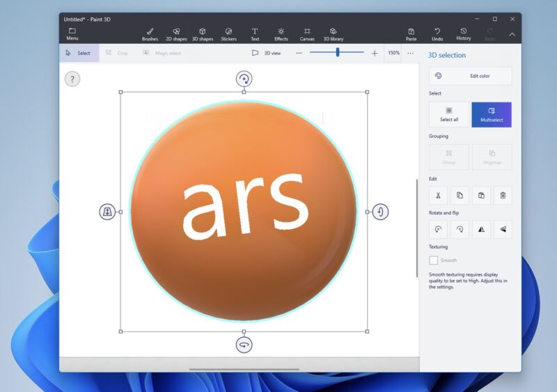Viewport: 557px width, 392px height.
Task: Switch to the Text tab
Action: click(255, 34)
